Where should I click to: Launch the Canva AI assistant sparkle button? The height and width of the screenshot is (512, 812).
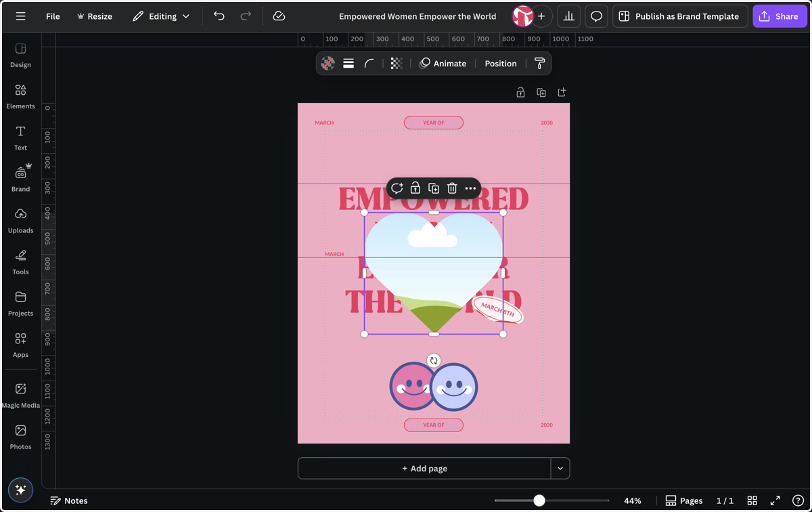click(20, 490)
